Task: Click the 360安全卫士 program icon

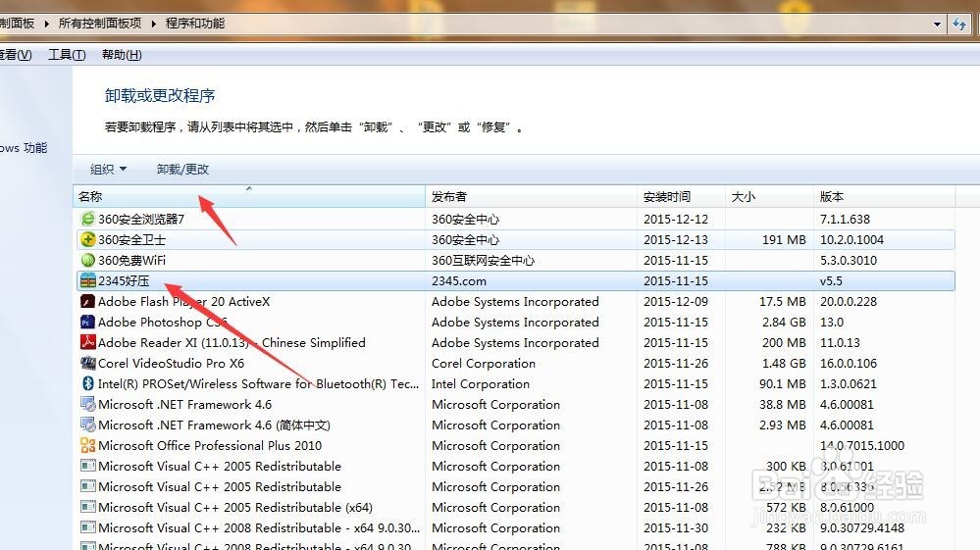Action: pos(88,240)
